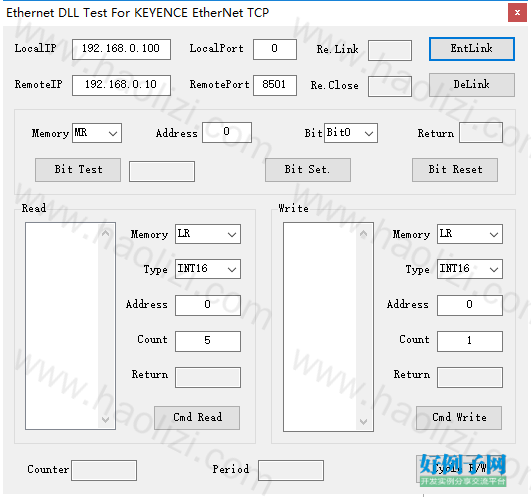The height and width of the screenshot is (497, 531).
Task: Click Write list scrollbar down arrow
Action: tap(364, 422)
